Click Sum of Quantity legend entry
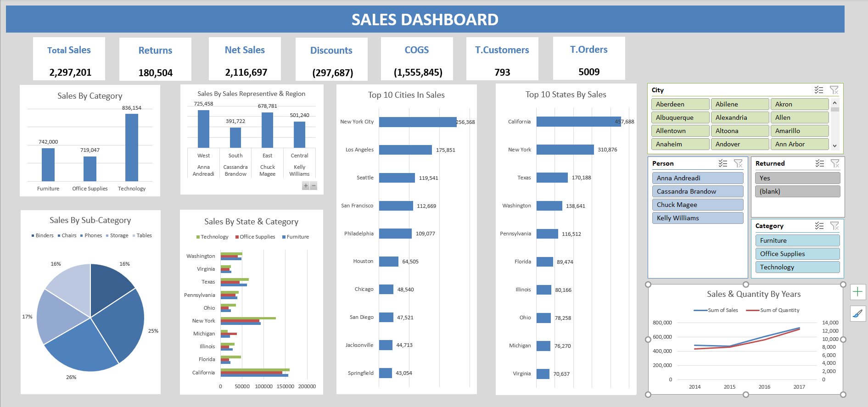 coord(773,310)
